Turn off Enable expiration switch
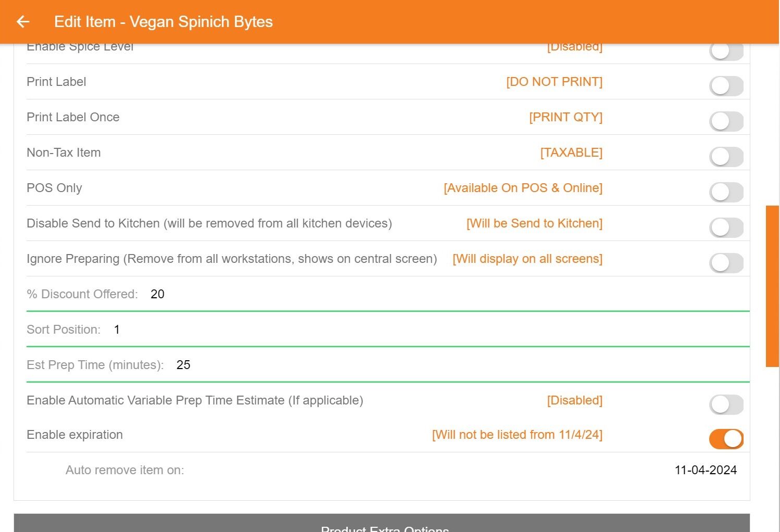 click(726, 439)
